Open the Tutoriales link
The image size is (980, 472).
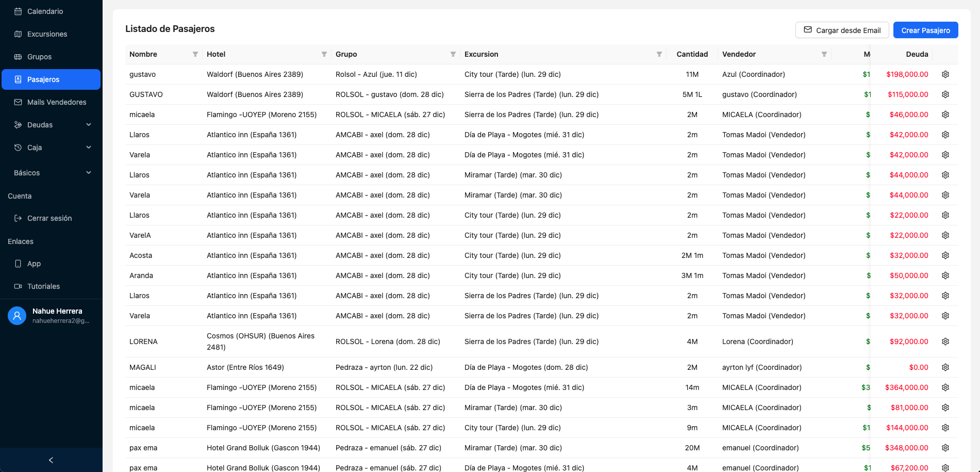[43, 286]
